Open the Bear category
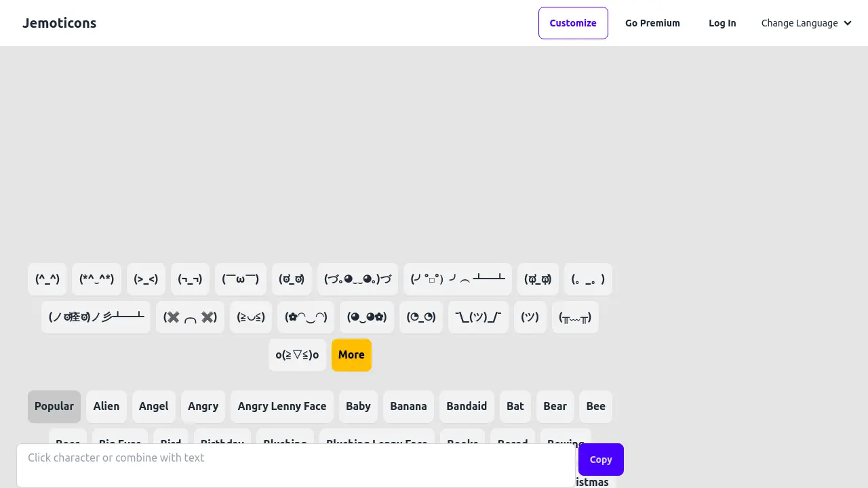Viewport: 868px width, 488px height. tap(555, 407)
